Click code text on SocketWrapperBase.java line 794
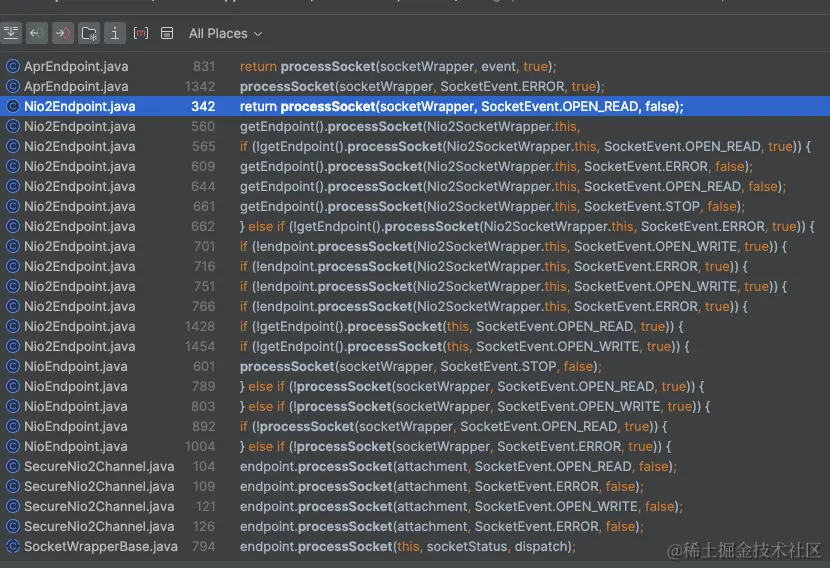 click(x=408, y=546)
